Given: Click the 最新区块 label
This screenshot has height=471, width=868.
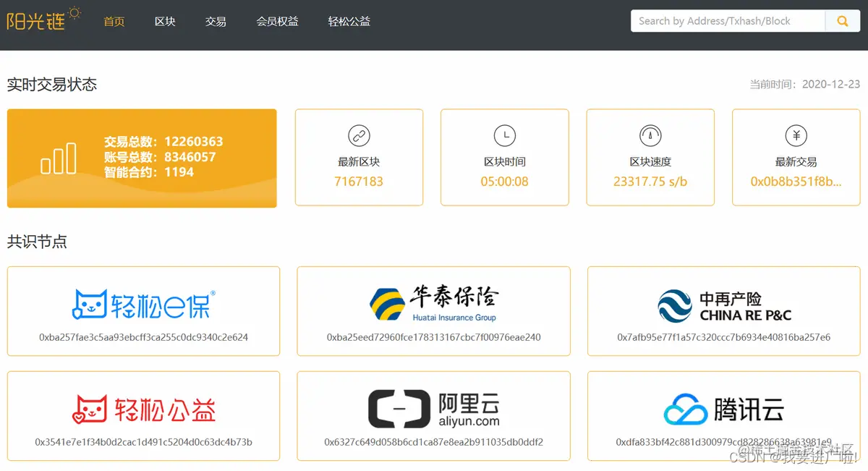Looking at the screenshot, I should tap(359, 162).
